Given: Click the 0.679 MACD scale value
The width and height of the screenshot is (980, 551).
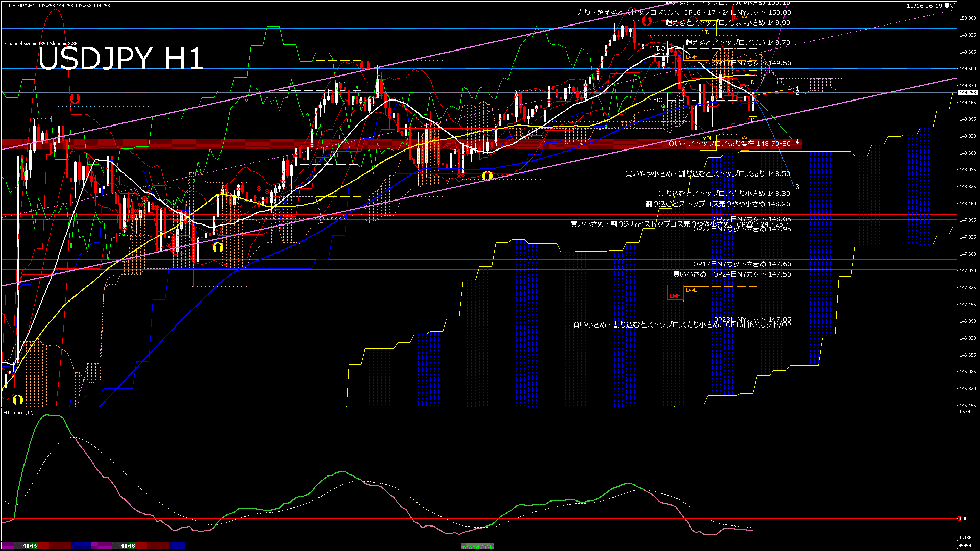Looking at the screenshot, I should click(964, 411).
